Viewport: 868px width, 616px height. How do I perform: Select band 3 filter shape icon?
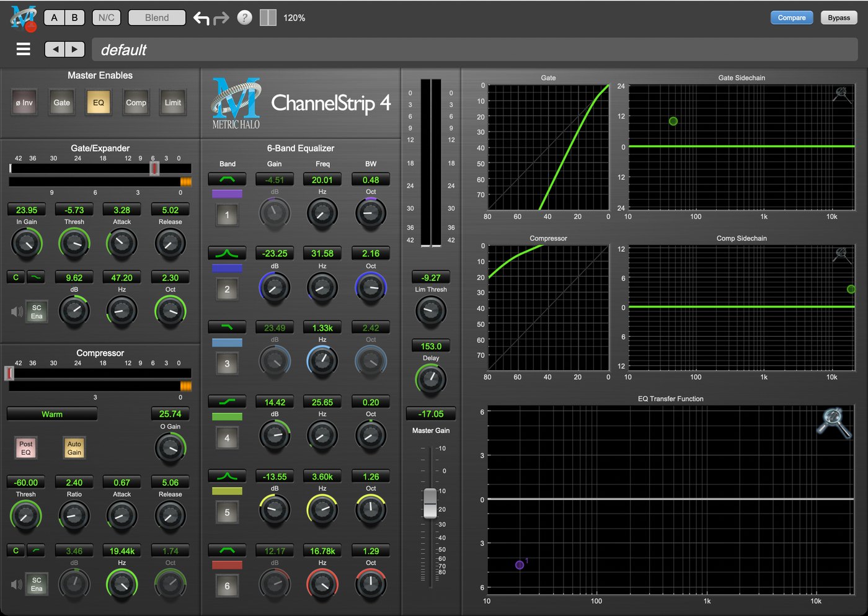pyautogui.click(x=227, y=327)
